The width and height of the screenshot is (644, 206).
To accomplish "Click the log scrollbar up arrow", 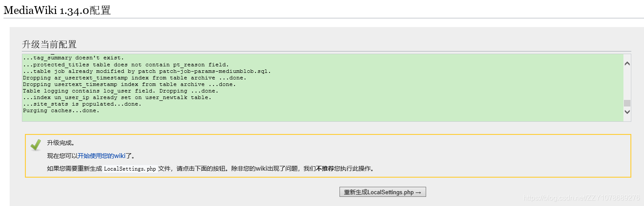I will [x=627, y=64].
